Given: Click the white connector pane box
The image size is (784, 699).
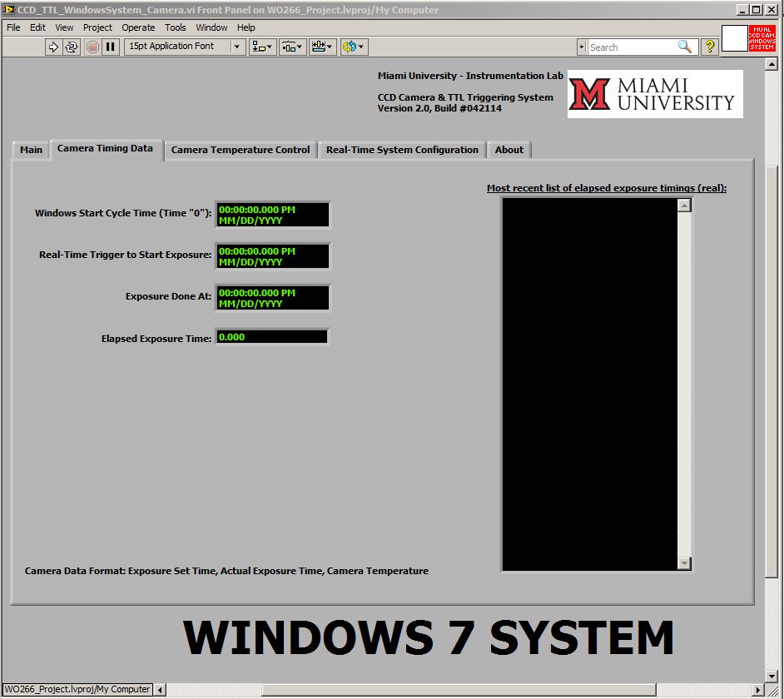Looking at the screenshot, I should (x=735, y=38).
